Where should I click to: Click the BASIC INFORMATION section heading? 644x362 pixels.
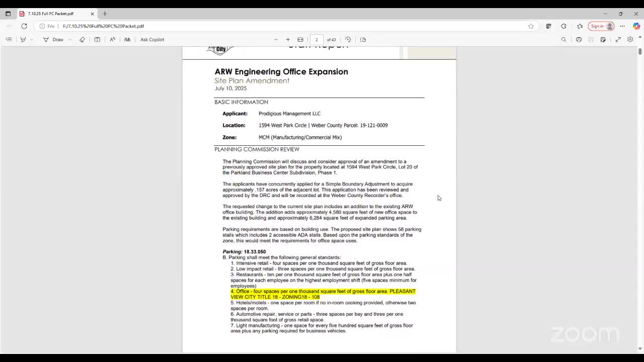click(241, 102)
